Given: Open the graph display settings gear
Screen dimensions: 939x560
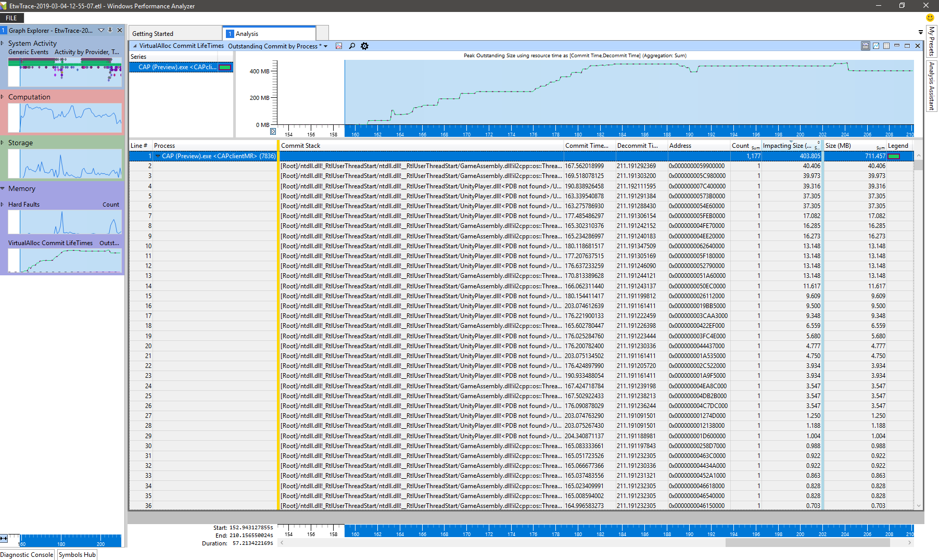Looking at the screenshot, I should click(364, 46).
